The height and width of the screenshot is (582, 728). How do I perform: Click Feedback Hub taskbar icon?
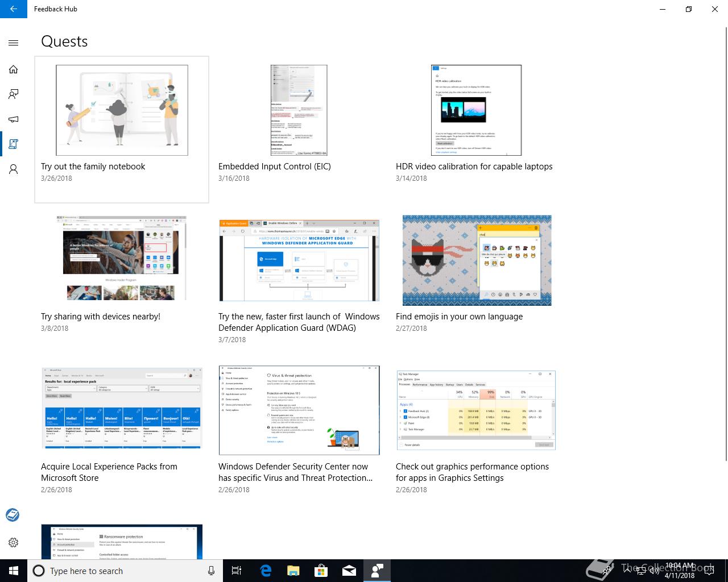(x=377, y=571)
